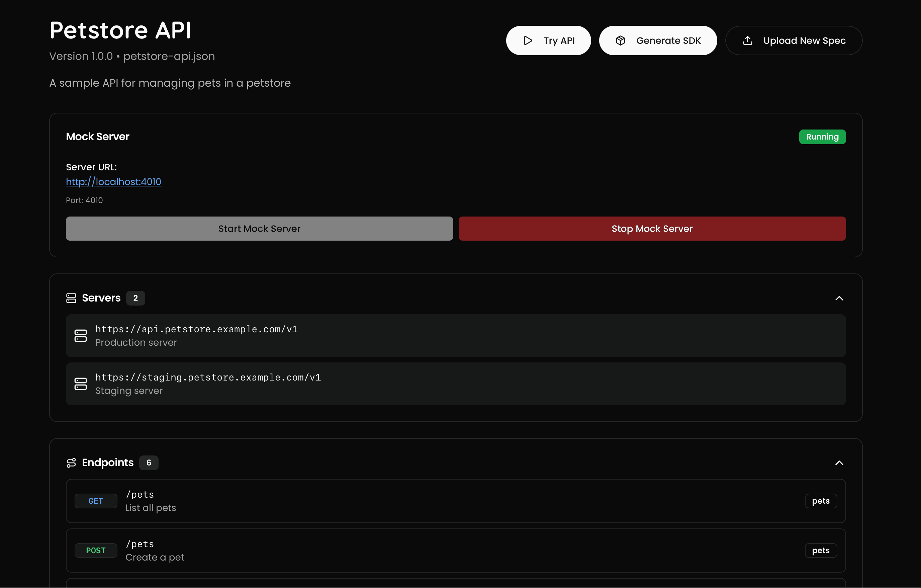Click the production server row icon
Image resolution: width=921 pixels, height=588 pixels.
80,336
